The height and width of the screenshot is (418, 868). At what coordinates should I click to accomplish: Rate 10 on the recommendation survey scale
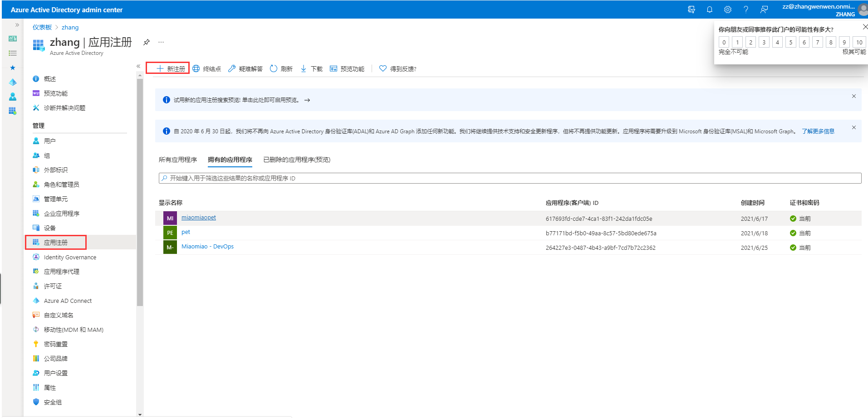pyautogui.click(x=859, y=42)
